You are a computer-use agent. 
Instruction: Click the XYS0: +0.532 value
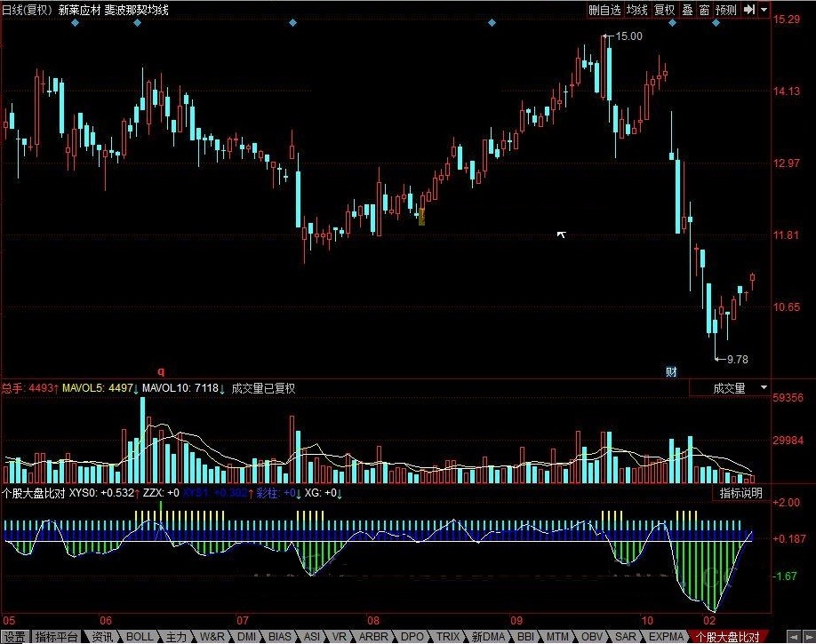(105, 493)
